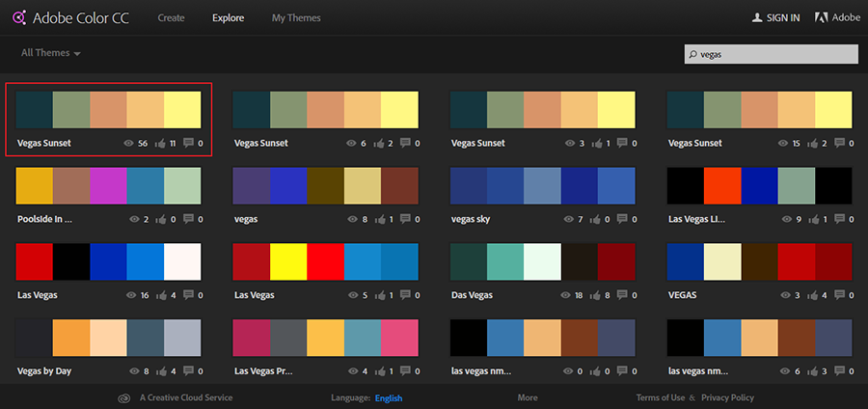868x409 pixels.
Task: Like the Poolside In theme
Action: pyautogui.click(x=160, y=219)
